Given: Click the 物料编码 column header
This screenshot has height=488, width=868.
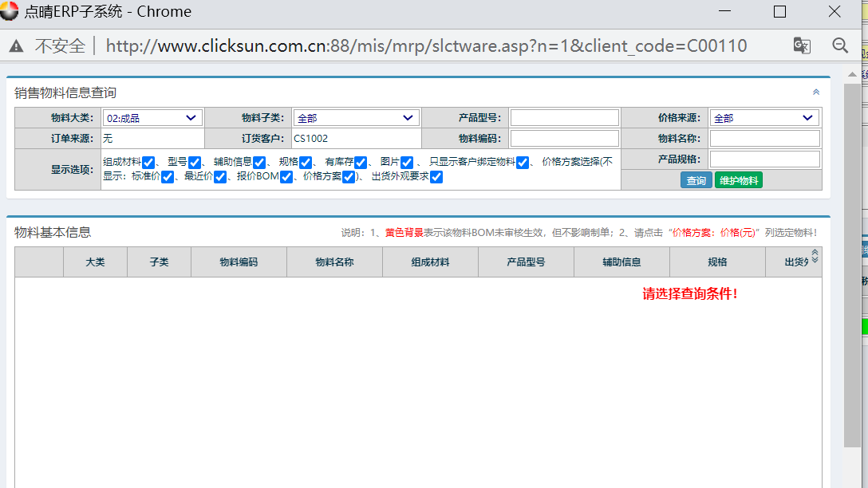Looking at the screenshot, I should coord(239,262).
